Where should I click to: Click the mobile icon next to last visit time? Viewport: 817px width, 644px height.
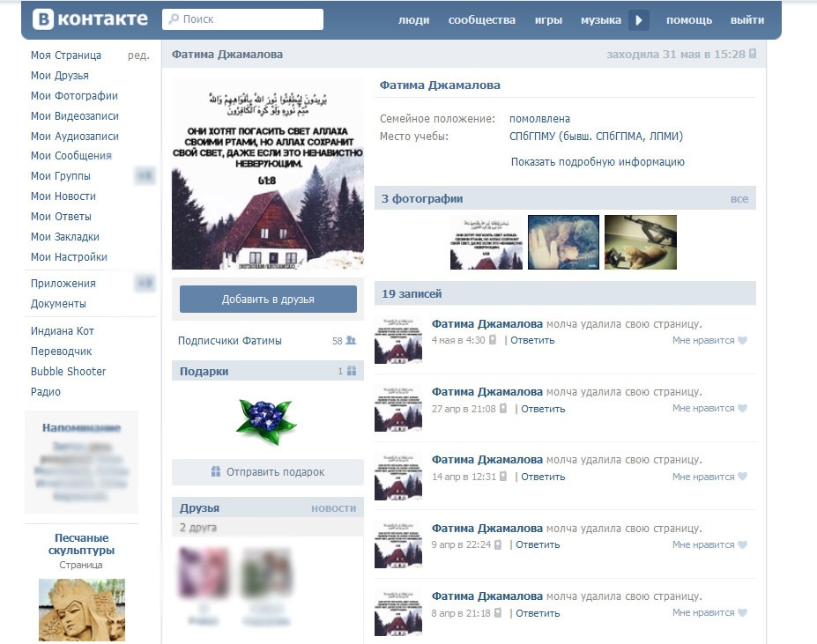pos(753,54)
